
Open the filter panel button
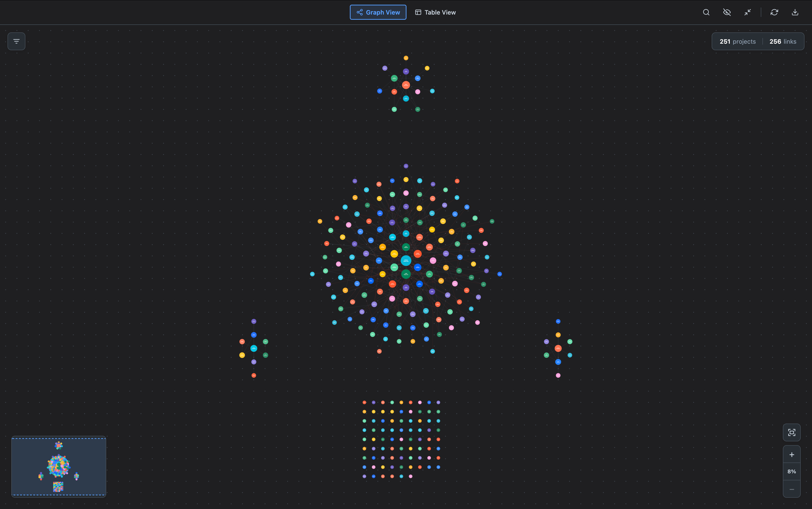[16, 41]
